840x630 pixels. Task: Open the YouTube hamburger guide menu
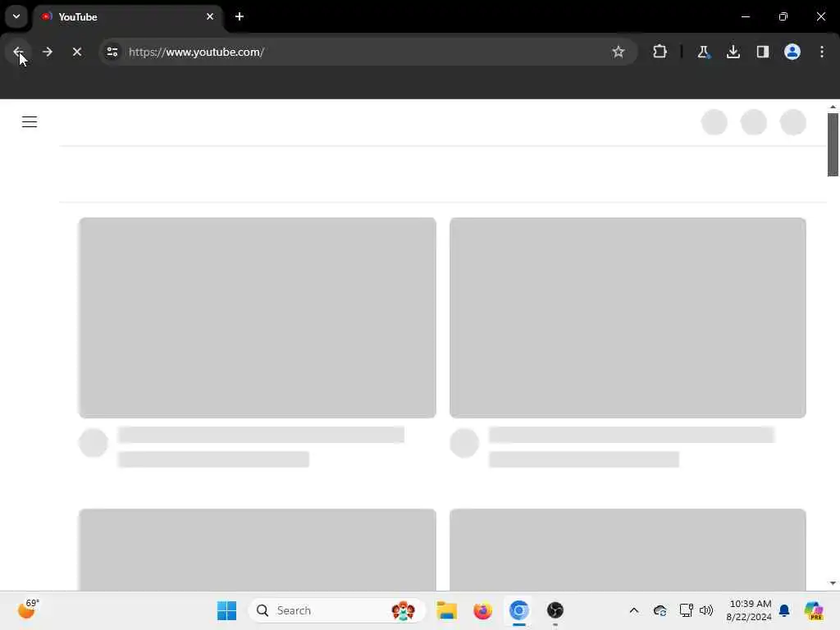(30, 122)
